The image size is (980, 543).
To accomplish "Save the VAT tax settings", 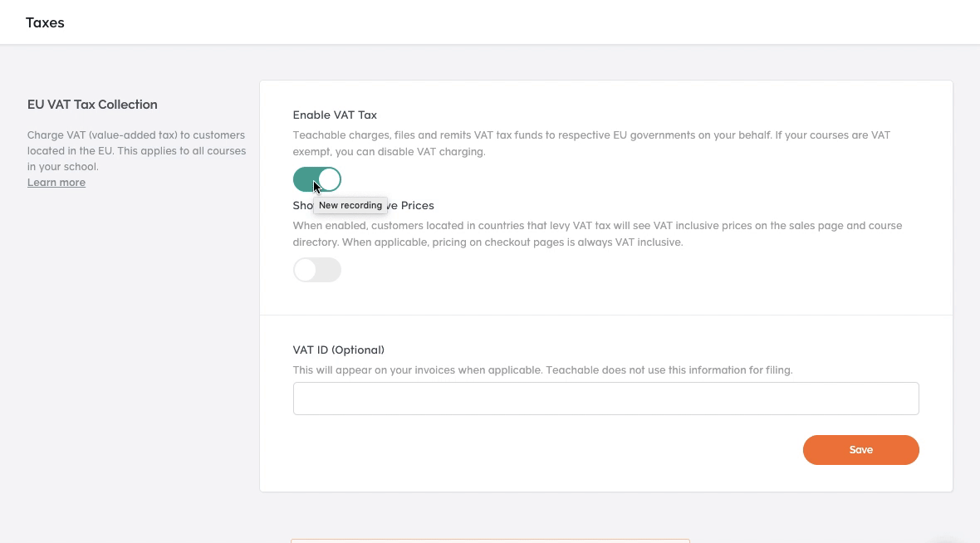I will (x=860, y=450).
